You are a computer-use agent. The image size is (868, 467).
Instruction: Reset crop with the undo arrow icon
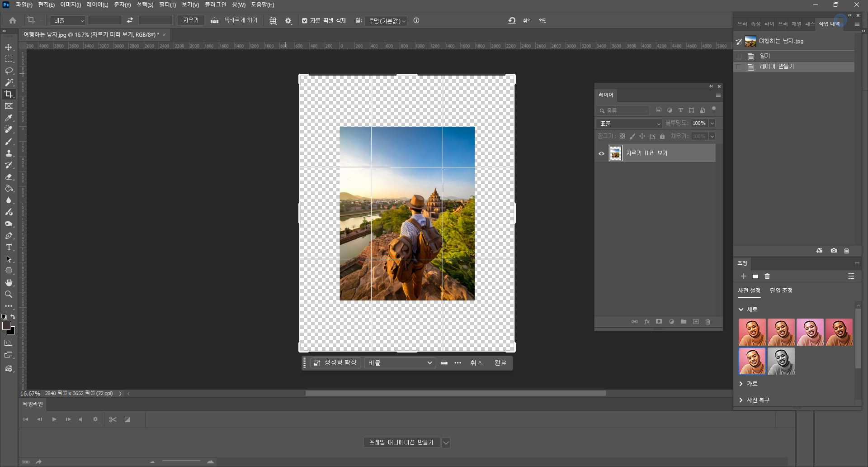[x=512, y=21]
